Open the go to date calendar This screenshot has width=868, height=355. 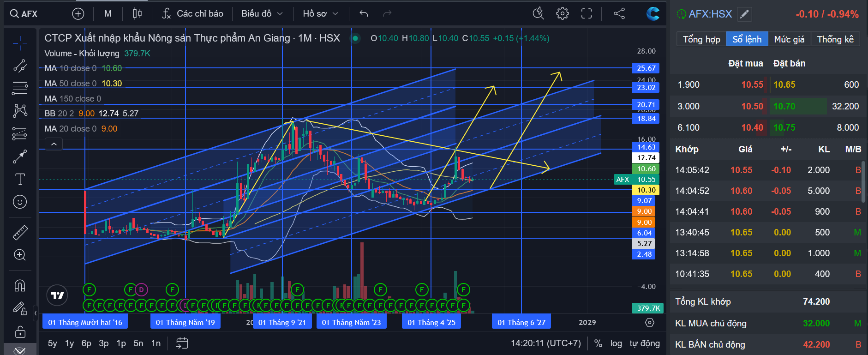[182, 343]
